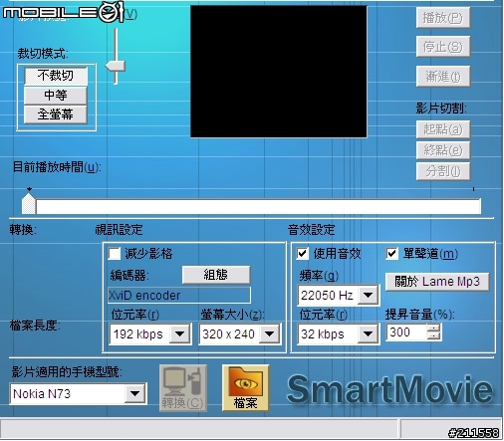Increase the 提昇音量 value with up arrow
The height and width of the screenshot is (441, 504).
pos(433,329)
